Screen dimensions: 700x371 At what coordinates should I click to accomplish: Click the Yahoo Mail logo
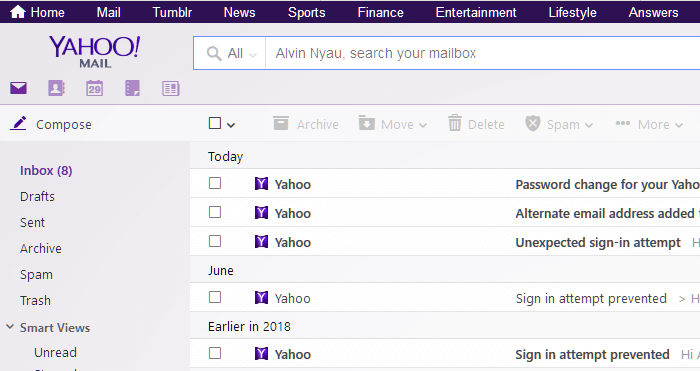[95, 52]
